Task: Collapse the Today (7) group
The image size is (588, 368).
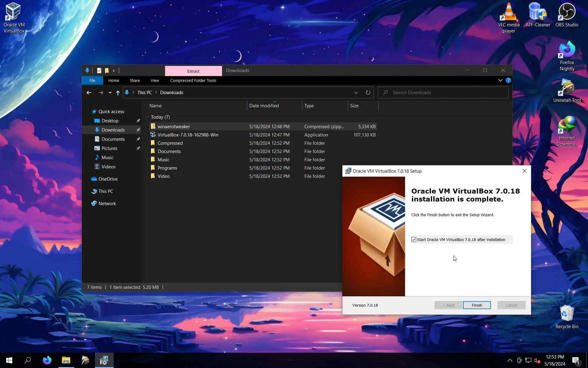Action: 148,117
